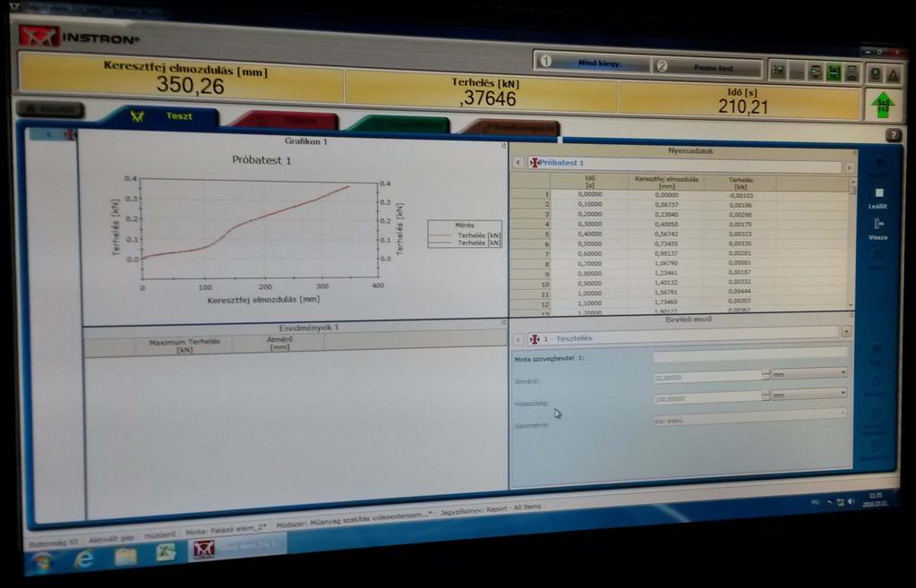Viewport: 916px width, 588px height.
Task: Click the Átmérő [mm] results column header
Action: click(x=279, y=344)
